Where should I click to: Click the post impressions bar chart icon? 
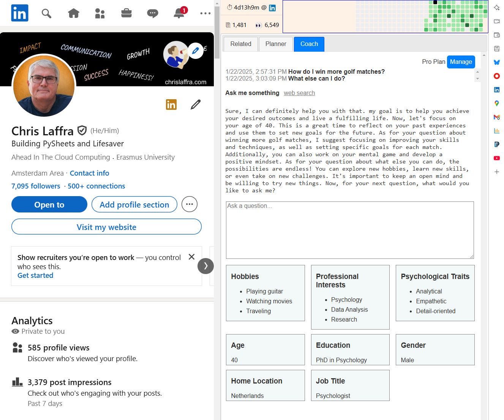[x=17, y=382]
